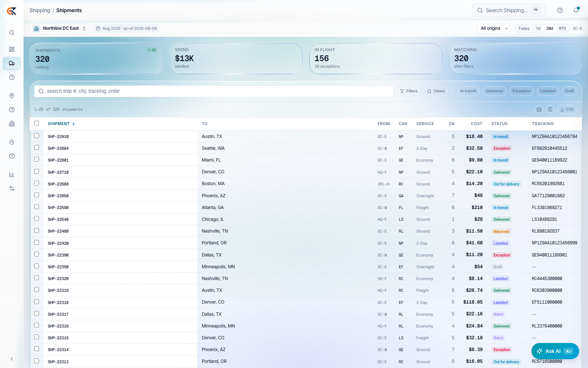The height and width of the screenshot is (368, 588).
Task: Filter by Delivered chip
Action: (x=494, y=91)
